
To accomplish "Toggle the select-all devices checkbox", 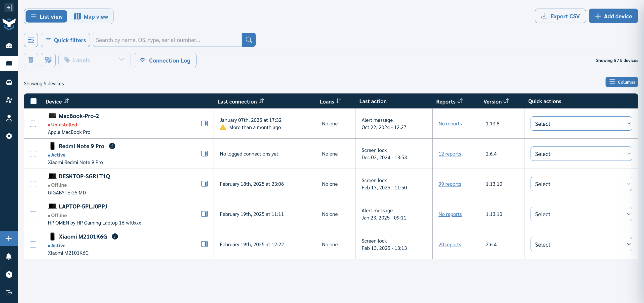I will (33, 101).
